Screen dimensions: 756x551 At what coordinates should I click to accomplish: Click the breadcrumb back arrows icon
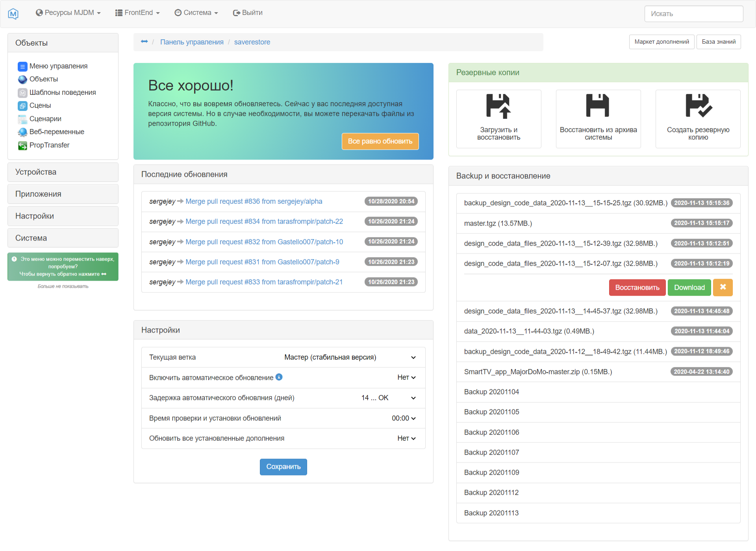[144, 42]
